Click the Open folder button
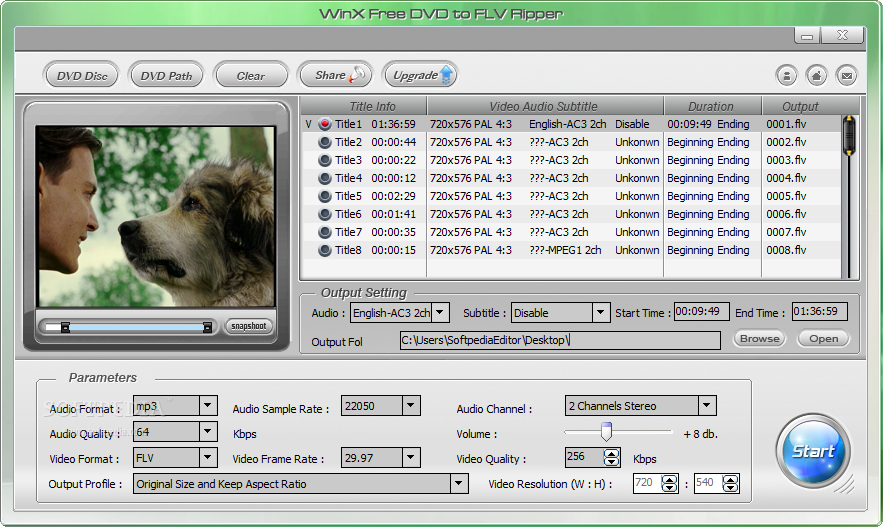 pyautogui.click(x=823, y=338)
